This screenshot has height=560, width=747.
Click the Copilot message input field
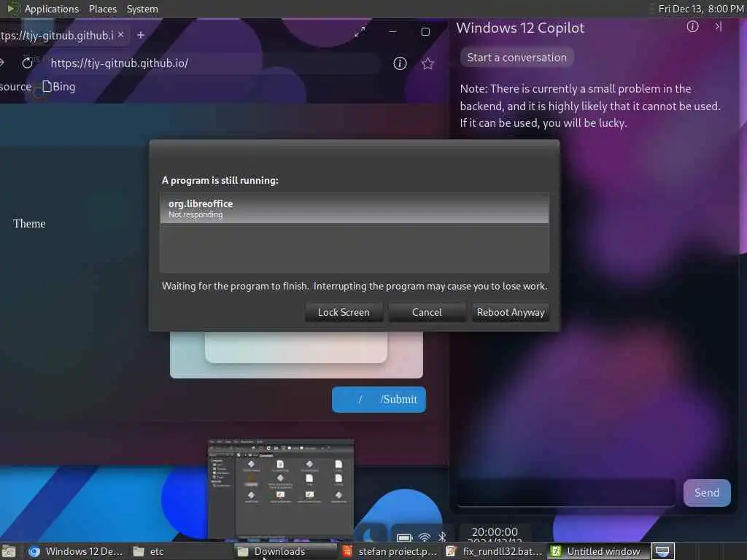(x=566, y=492)
